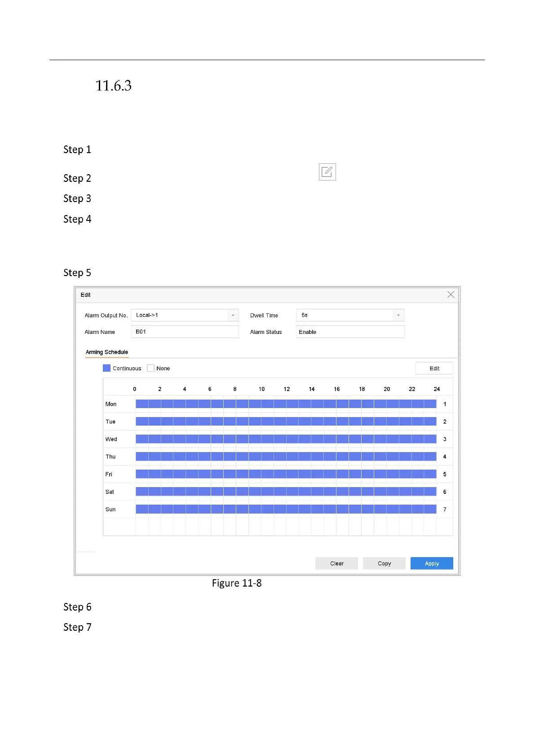Click the Clear button
The height and width of the screenshot is (756, 535).
point(336,563)
